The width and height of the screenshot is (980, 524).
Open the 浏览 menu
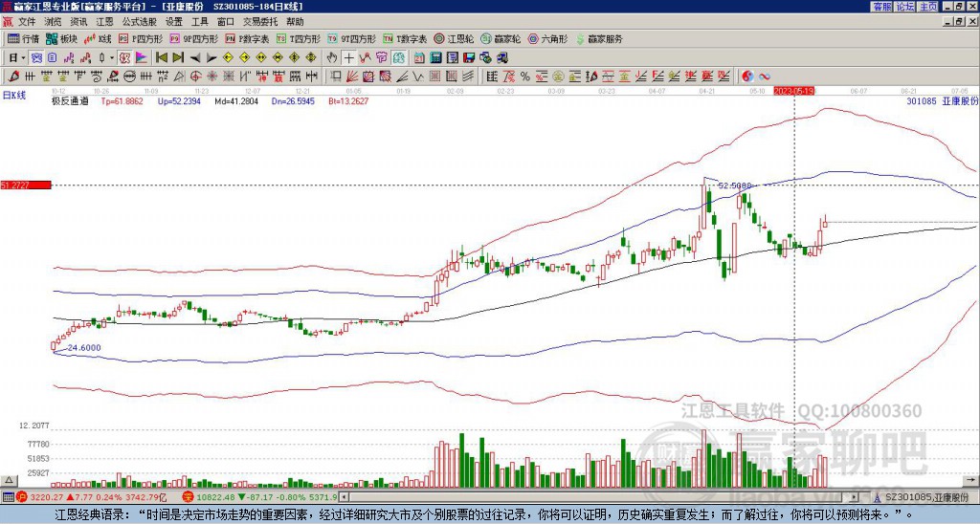coord(53,22)
